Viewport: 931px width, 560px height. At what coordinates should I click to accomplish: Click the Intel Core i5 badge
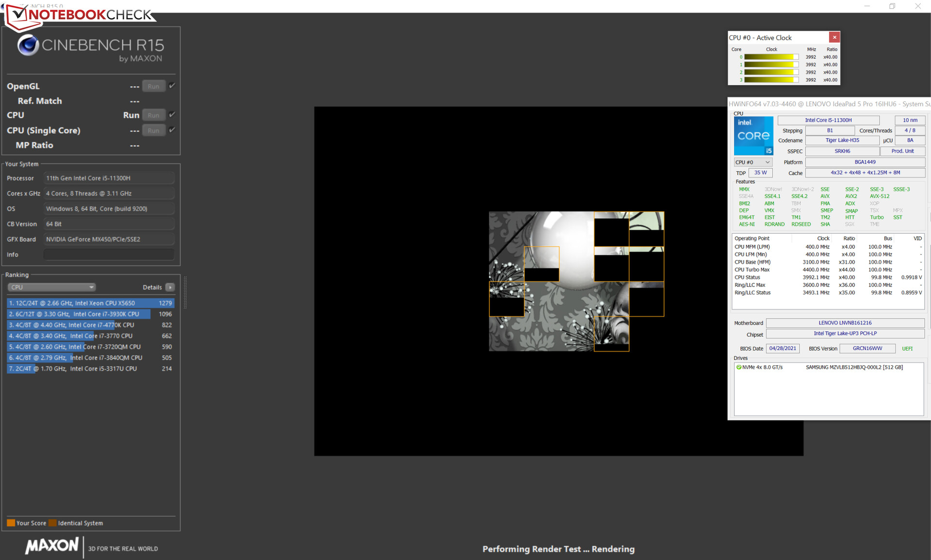pos(753,136)
